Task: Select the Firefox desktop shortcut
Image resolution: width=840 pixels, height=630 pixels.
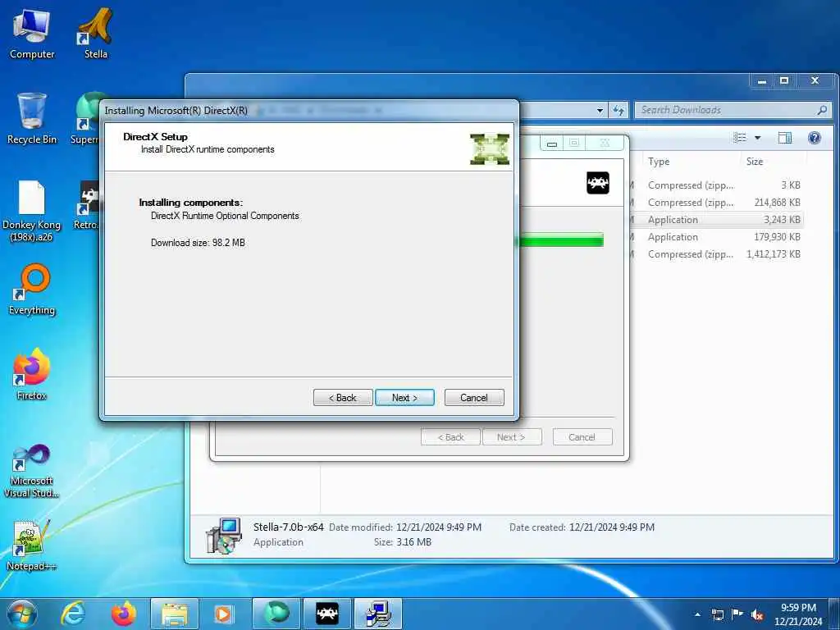Action: click(32, 374)
